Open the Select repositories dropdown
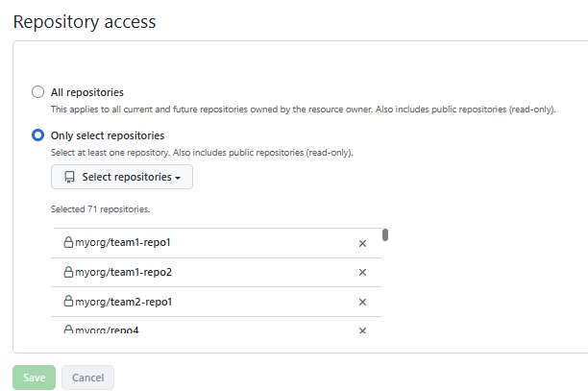 coord(122,177)
